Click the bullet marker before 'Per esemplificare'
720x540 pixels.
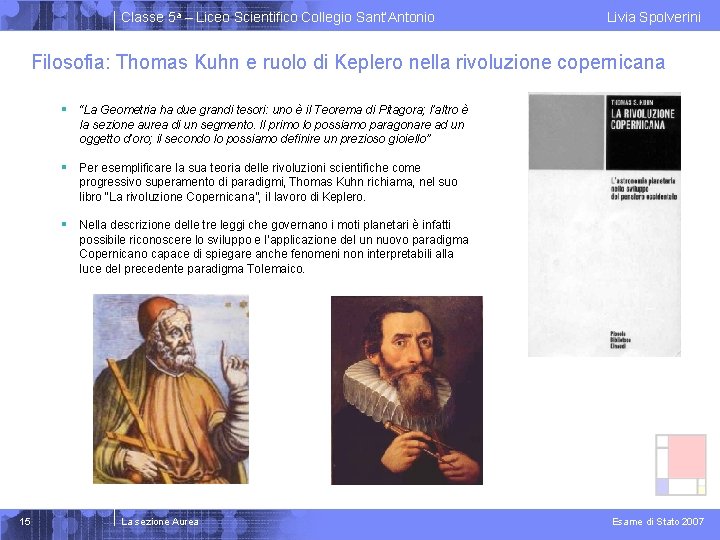click(x=64, y=167)
